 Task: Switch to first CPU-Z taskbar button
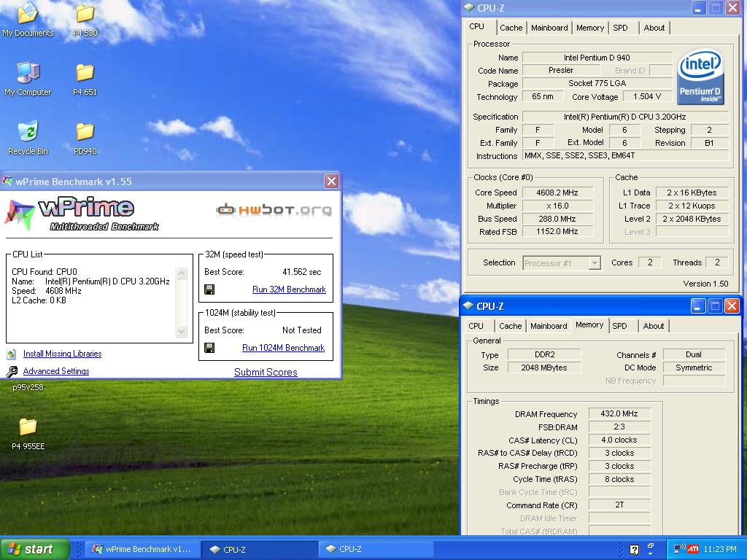coord(259,549)
